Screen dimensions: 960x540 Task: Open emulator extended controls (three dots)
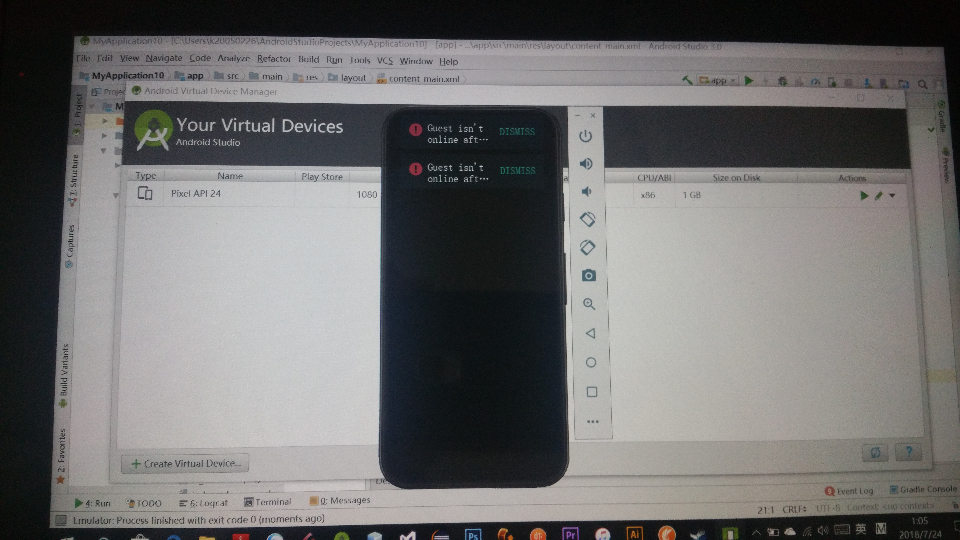click(593, 421)
